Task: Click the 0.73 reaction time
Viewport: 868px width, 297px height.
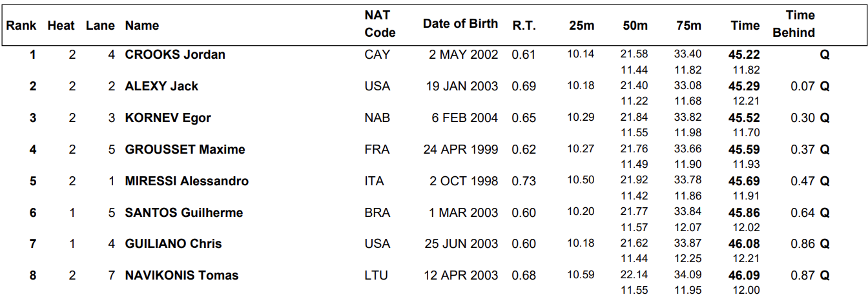Action: (x=524, y=181)
